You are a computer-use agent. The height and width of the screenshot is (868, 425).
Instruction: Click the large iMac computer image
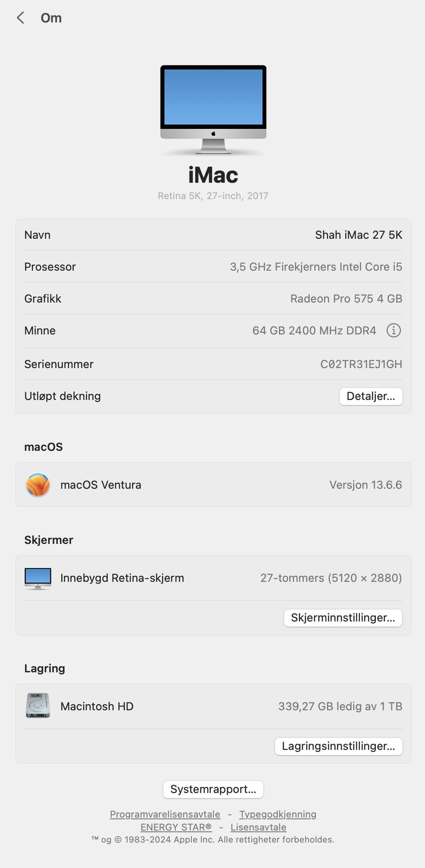(213, 109)
